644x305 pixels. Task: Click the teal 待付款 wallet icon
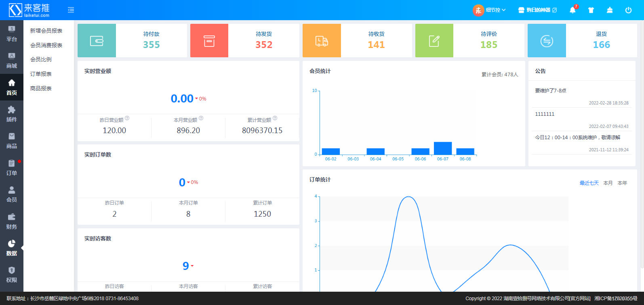click(x=97, y=41)
